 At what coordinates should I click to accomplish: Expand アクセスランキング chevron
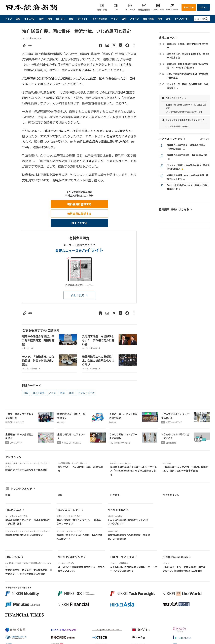185,139
